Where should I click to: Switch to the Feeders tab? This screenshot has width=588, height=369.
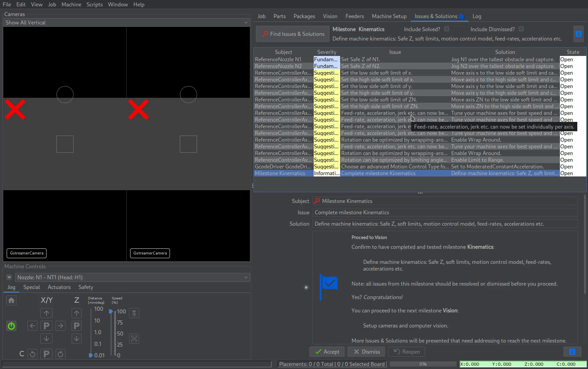pyautogui.click(x=355, y=16)
